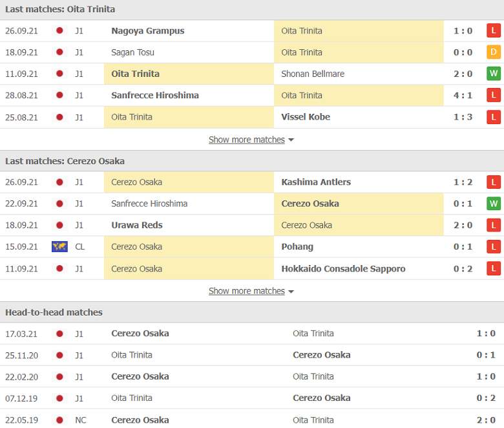Expand Show more matches under Cerezo Osaka

click(x=247, y=292)
